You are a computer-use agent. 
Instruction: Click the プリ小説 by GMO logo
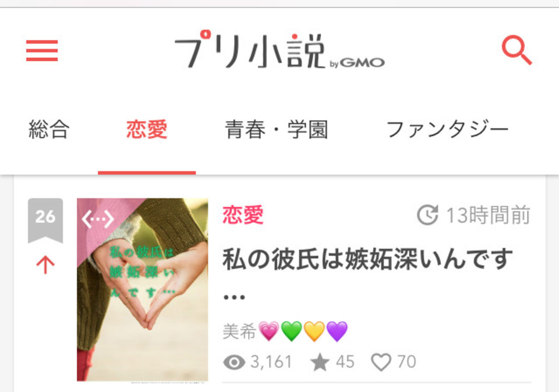coord(279,49)
